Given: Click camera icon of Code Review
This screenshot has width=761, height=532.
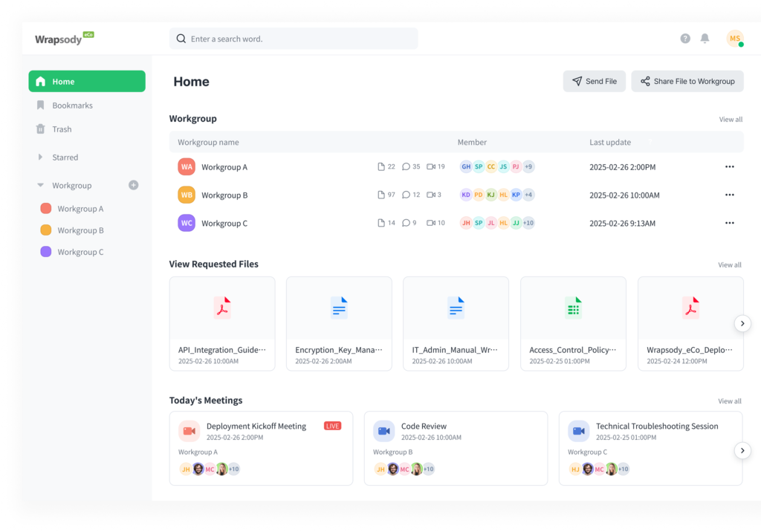Looking at the screenshot, I should tap(384, 431).
